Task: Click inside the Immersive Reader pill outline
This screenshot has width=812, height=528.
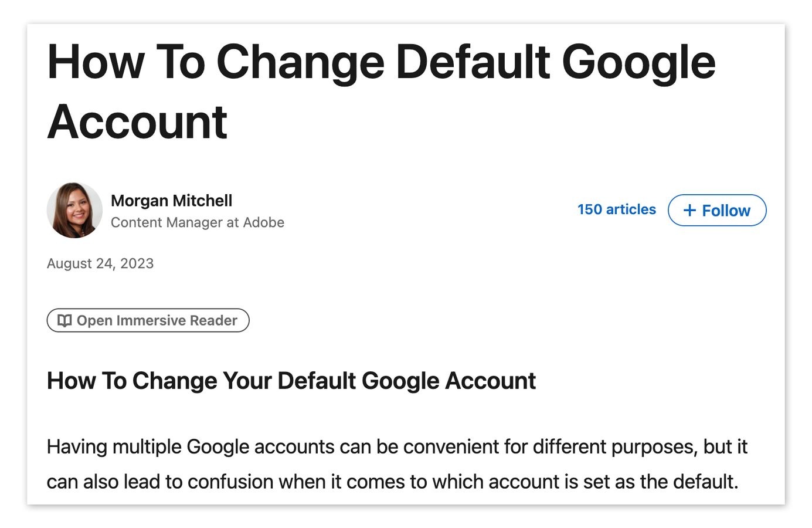Action: click(x=147, y=320)
